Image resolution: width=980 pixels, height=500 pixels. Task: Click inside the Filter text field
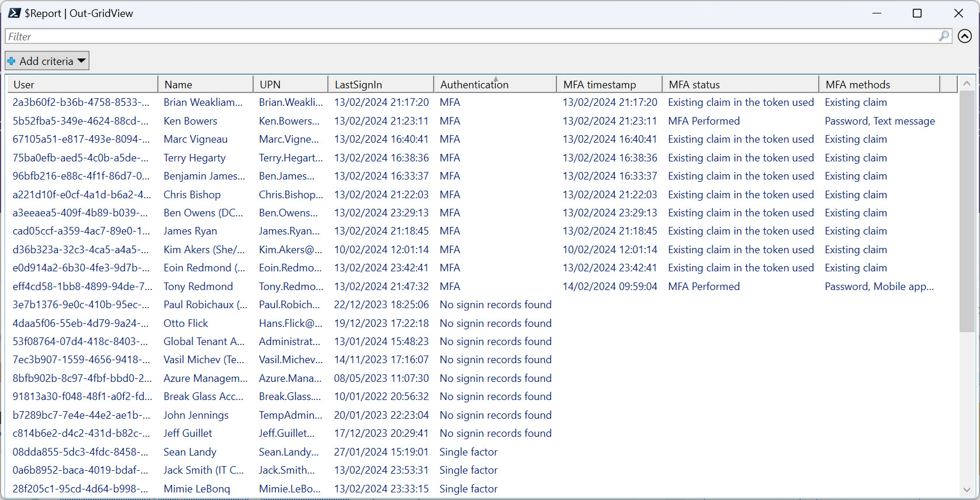pos(468,36)
